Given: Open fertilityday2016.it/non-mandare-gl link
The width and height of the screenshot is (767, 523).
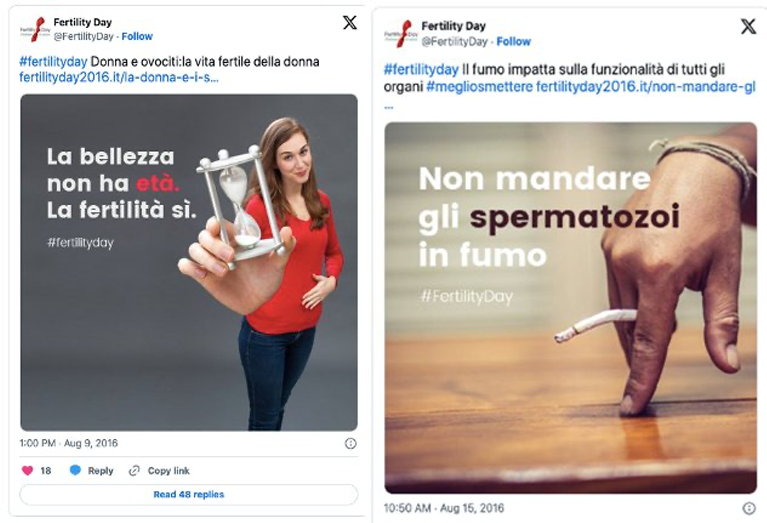Looking at the screenshot, I should (646, 87).
